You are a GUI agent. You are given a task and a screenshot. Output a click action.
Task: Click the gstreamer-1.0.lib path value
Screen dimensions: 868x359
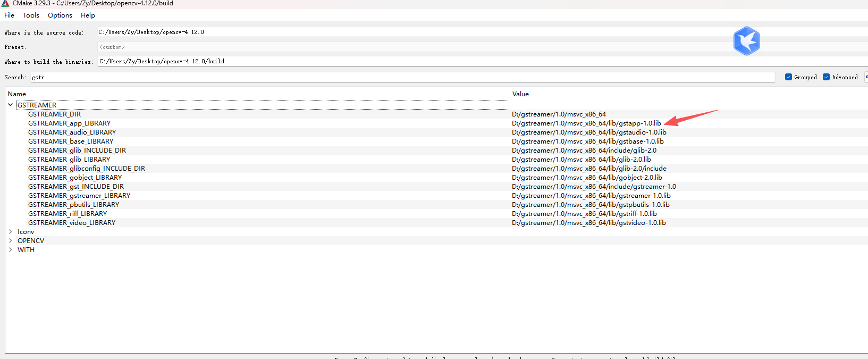tap(591, 195)
